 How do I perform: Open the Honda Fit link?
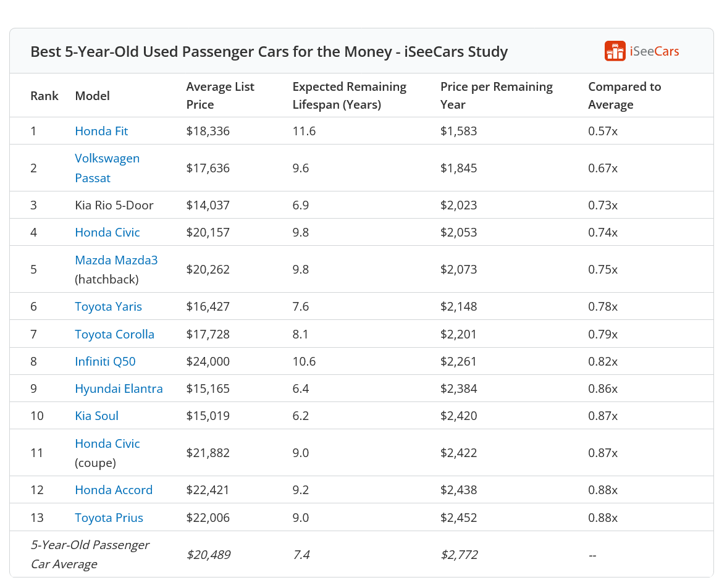[101, 131]
